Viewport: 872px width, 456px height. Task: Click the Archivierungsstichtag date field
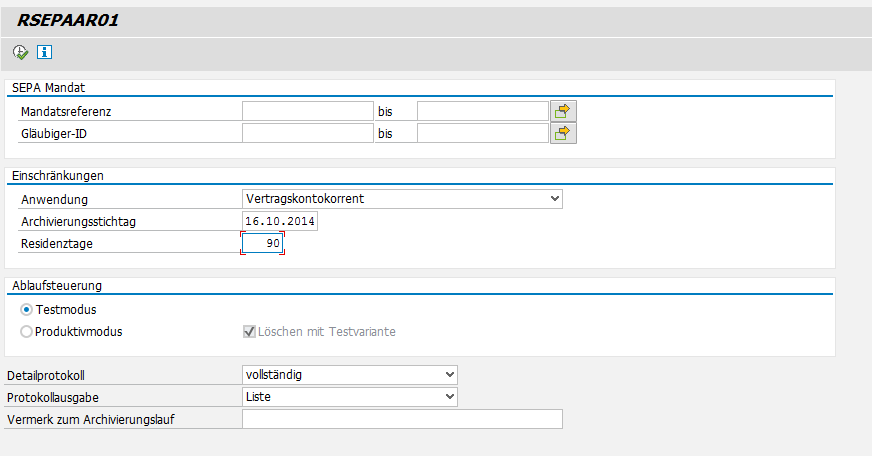(280, 221)
